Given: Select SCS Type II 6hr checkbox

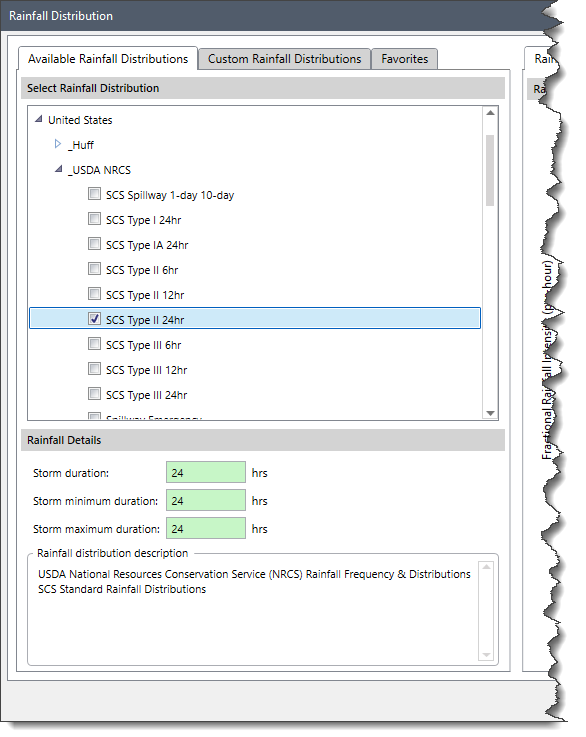Looking at the screenshot, I should coord(94,268).
